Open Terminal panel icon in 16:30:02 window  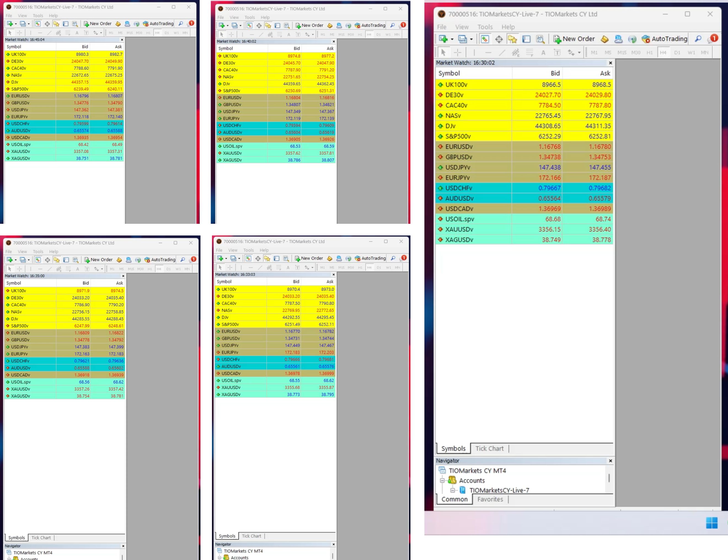[526, 39]
